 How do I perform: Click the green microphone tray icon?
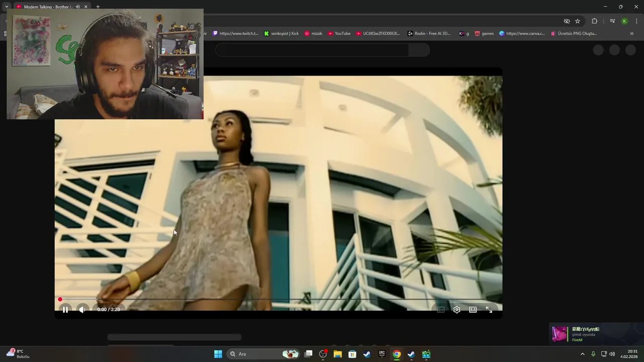point(593,354)
